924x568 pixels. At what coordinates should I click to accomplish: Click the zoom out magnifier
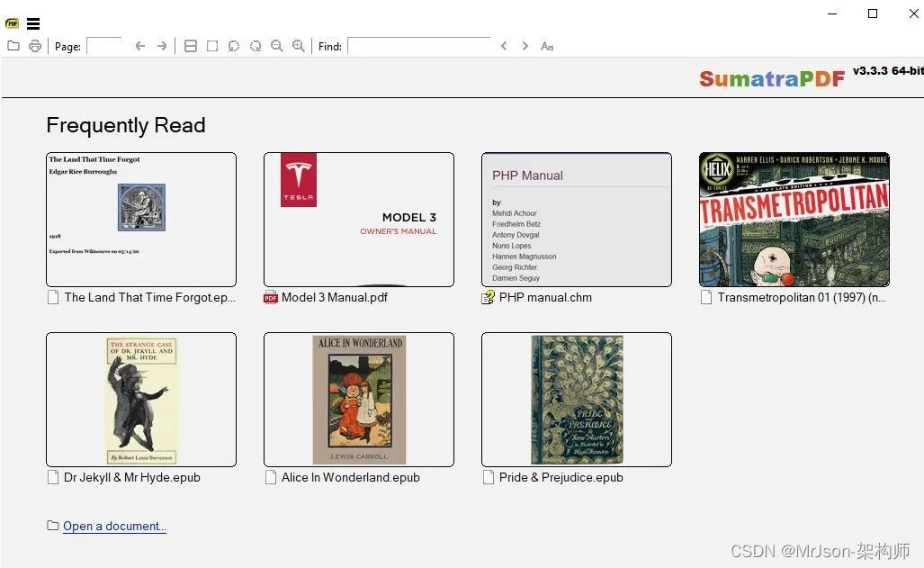pos(276,46)
